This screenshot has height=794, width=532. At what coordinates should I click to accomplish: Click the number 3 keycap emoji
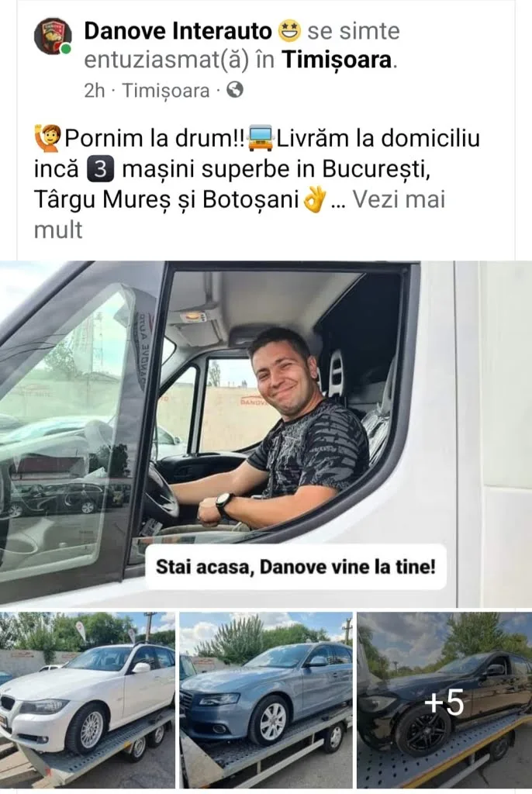pos(100,169)
